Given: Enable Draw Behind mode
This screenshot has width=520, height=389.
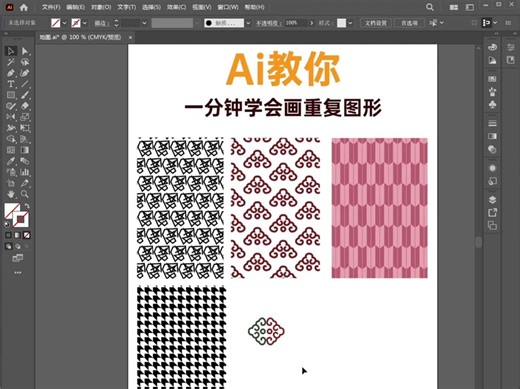Looking at the screenshot, I should tap(18, 247).
